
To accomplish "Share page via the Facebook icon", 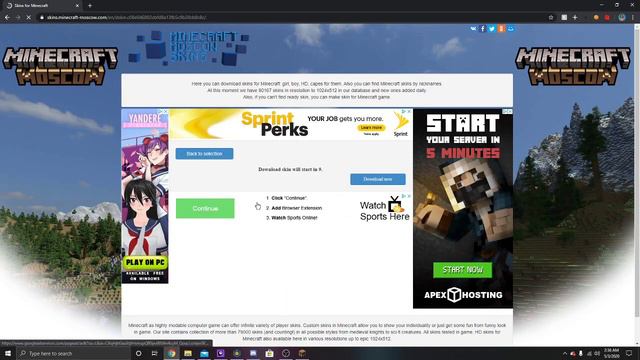I will click(x=482, y=29).
